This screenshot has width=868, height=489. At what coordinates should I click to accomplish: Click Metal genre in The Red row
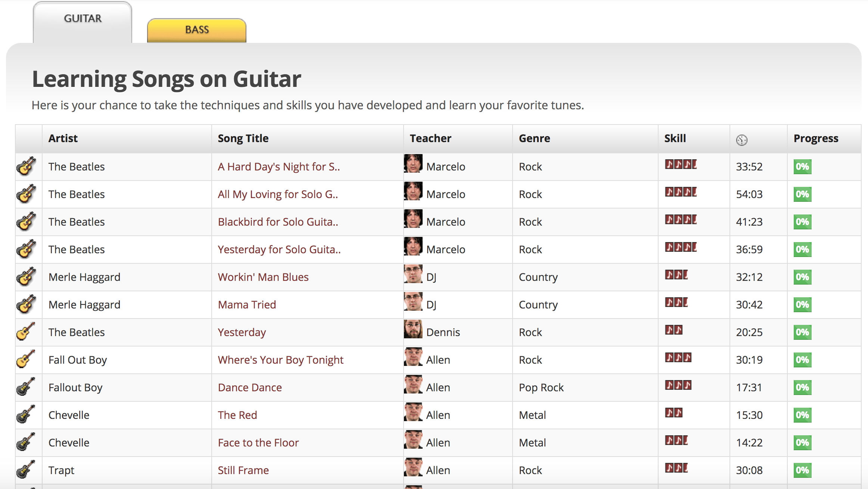pos(532,415)
